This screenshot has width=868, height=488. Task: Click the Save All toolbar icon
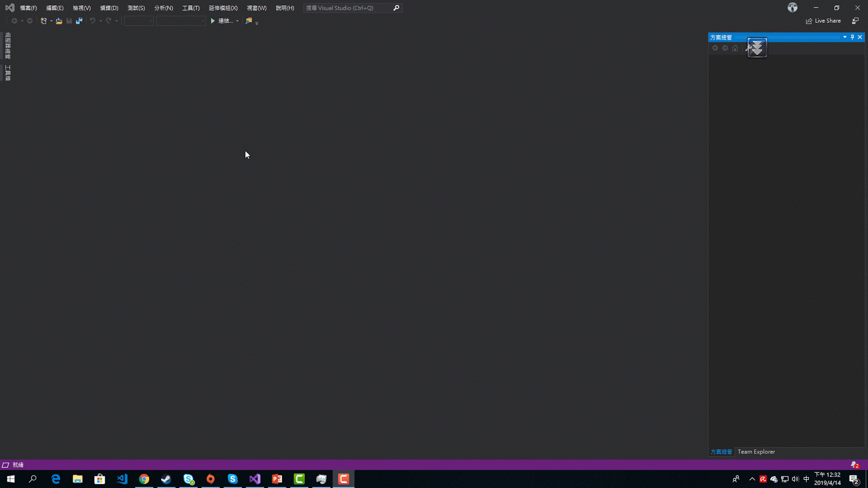pyautogui.click(x=79, y=21)
